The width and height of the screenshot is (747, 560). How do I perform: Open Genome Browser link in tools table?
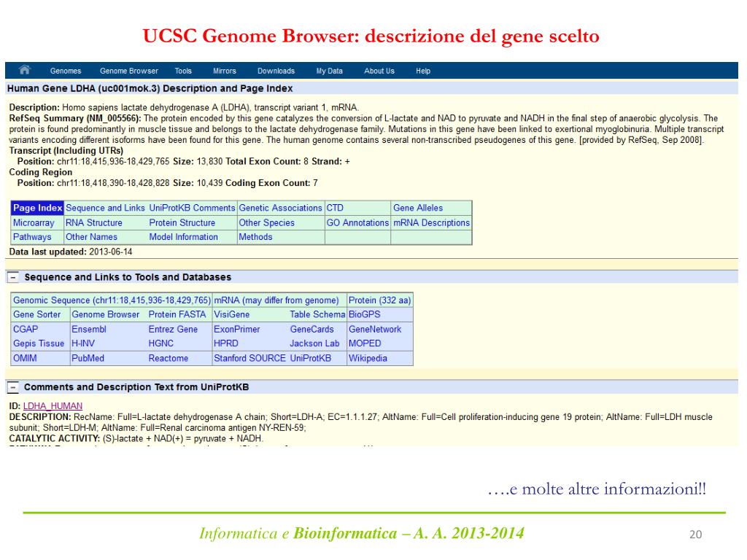tap(105, 315)
